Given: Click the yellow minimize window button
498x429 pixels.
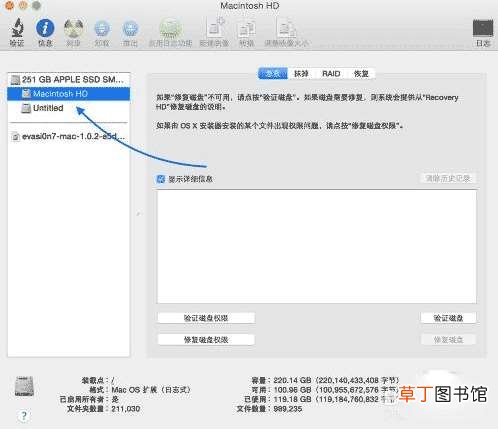Looking at the screenshot, I should (x=23, y=5).
